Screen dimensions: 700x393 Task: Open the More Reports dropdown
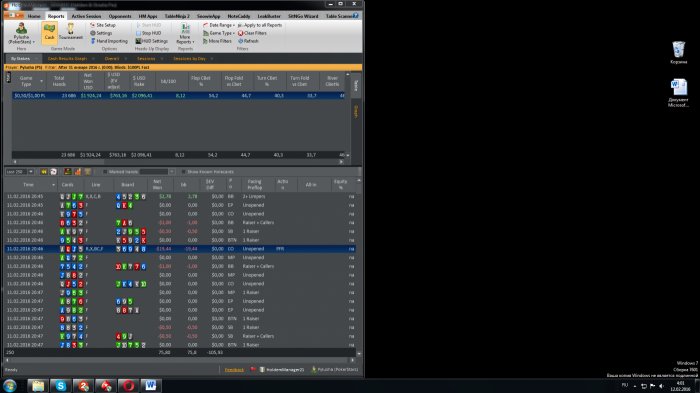[185, 33]
